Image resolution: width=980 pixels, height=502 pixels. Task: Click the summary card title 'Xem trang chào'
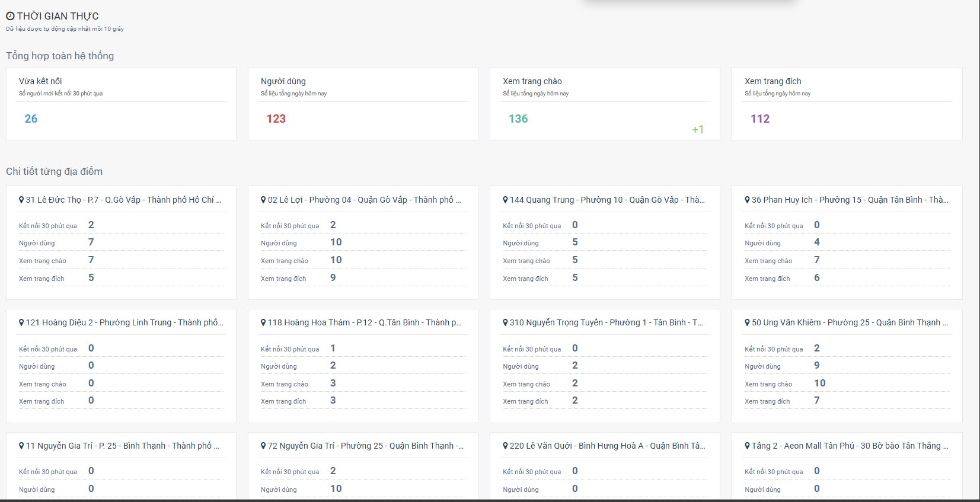(x=532, y=81)
